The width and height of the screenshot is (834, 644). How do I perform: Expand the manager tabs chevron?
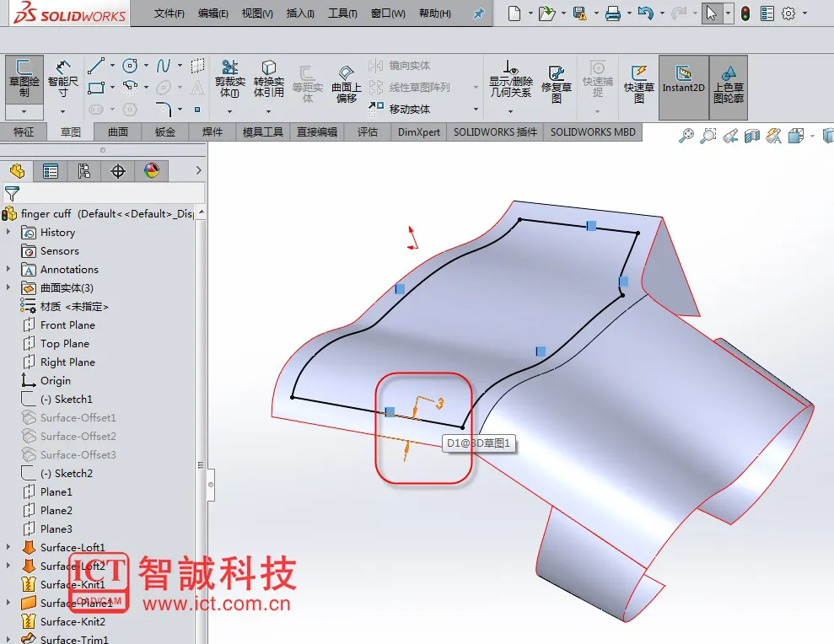click(198, 170)
